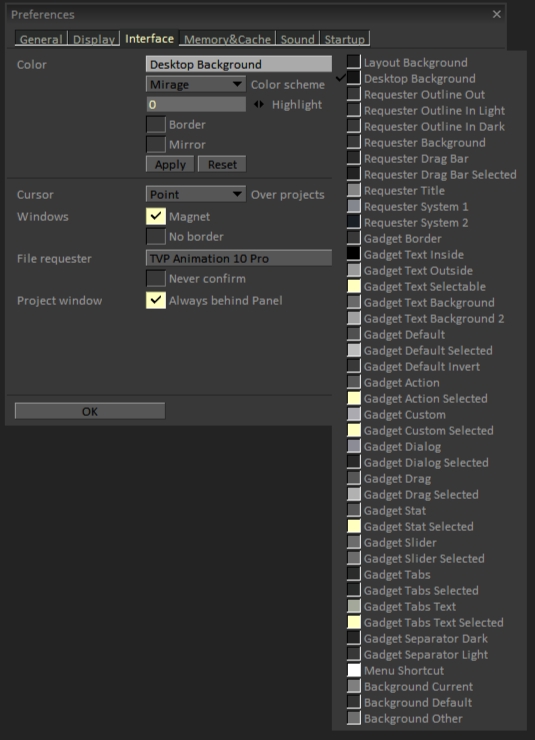Expand the Point cursor dropdown
Image resolution: width=535 pixels, height=740 pixels.
(196, 194)
